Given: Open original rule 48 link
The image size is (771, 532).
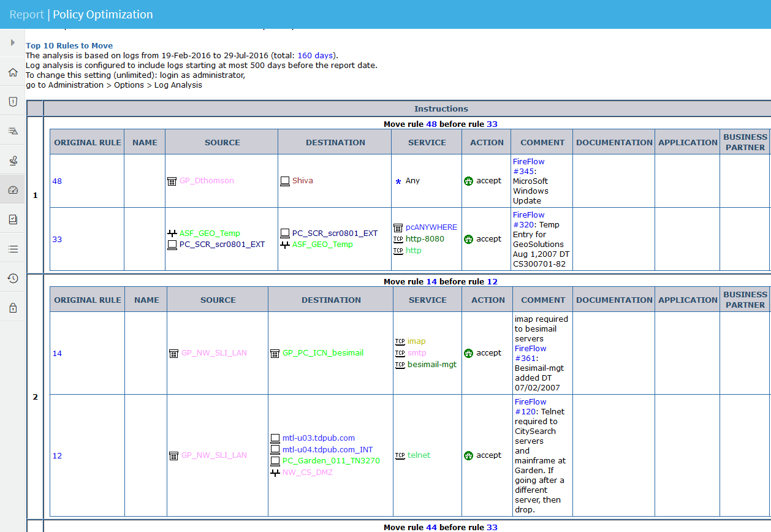Looking at the screenshot, I should 57,181.
